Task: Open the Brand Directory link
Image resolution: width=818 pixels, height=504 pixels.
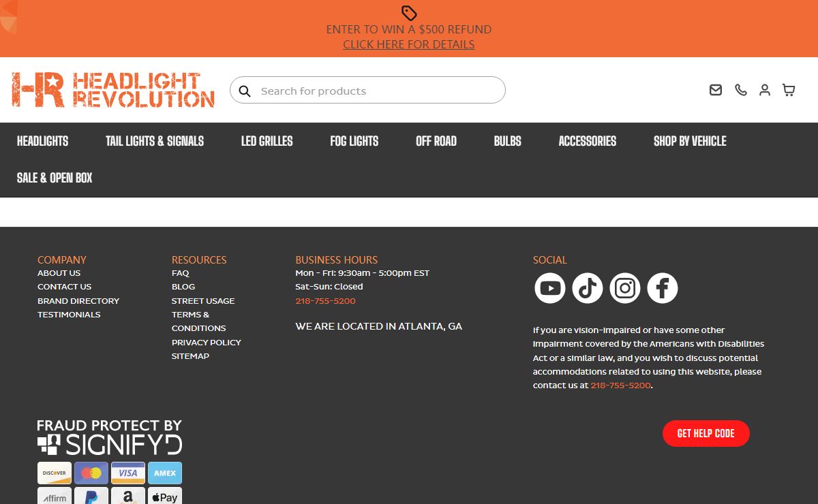Action: 78,300
